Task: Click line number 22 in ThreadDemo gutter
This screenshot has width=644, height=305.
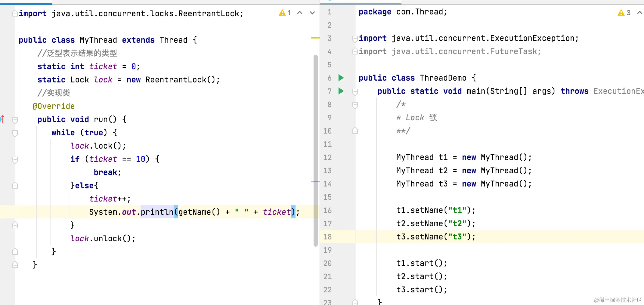Action: [327, 290]
